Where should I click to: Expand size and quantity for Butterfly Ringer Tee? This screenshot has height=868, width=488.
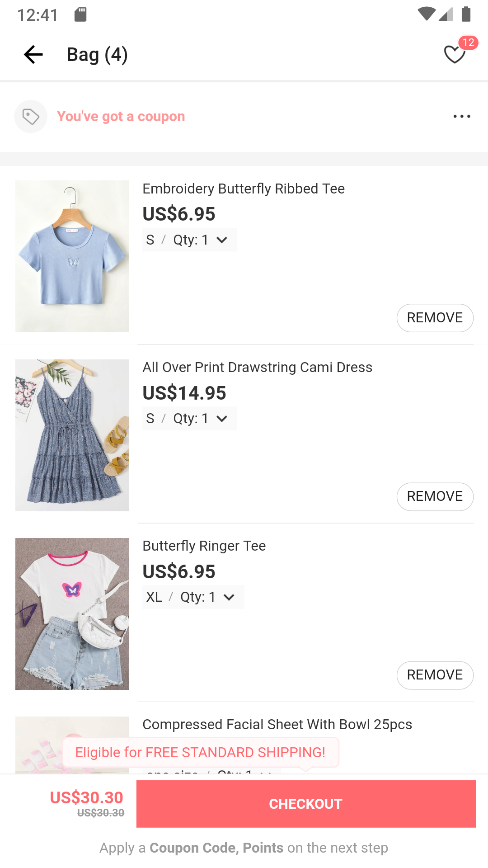pos(193,597)
